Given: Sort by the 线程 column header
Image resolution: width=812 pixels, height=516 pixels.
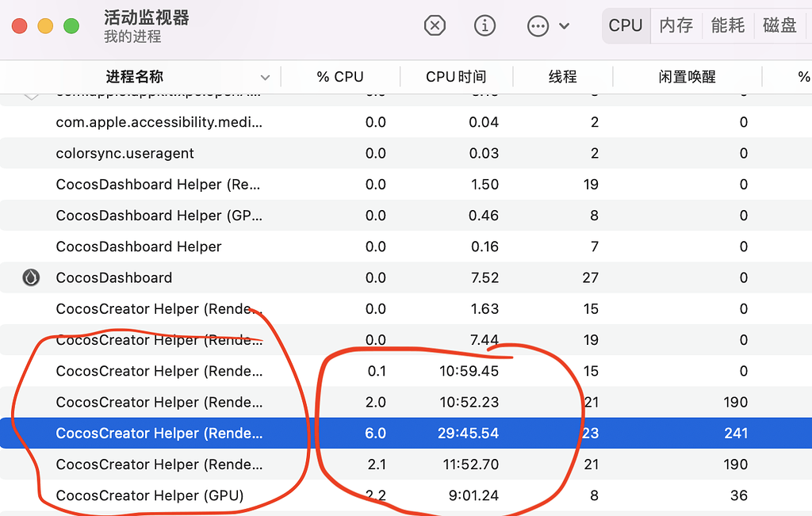Looking at the screenshot, I should [563, 76].
